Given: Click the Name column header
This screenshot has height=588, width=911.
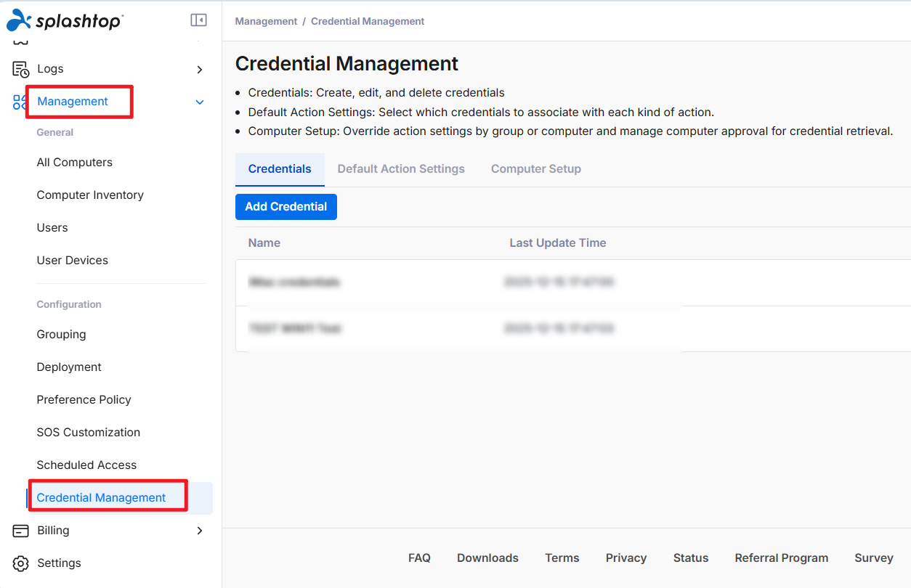Looking at the screenshot, I should point(264,243).
